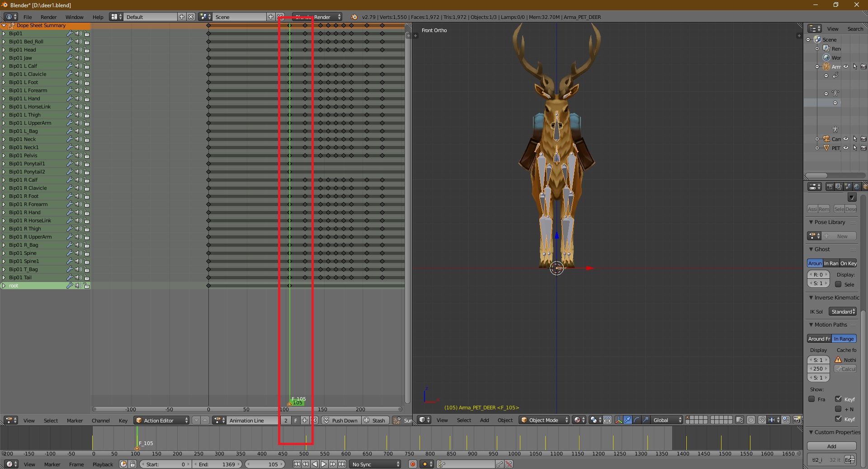The height and width of the screenshot is (469, 868).
Task: Toggle visibility eye of the Armature object
Action: (x=846, y=67)
